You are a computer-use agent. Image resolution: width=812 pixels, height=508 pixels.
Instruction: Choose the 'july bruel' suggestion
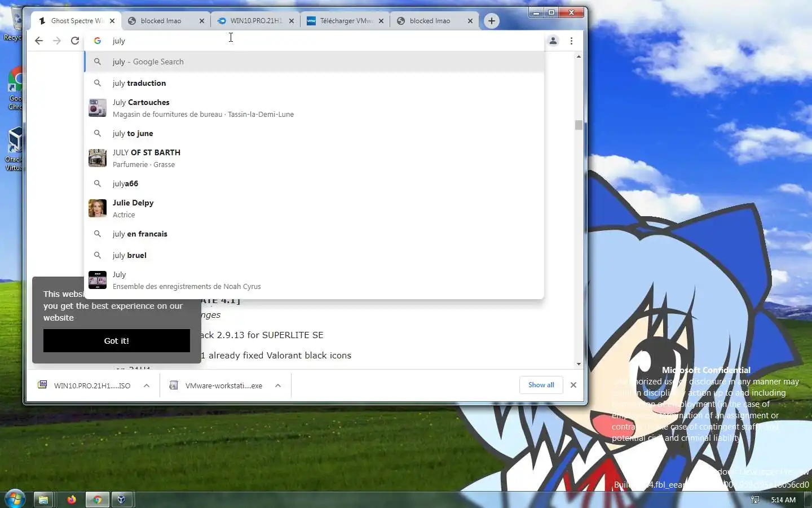point(314,255)
